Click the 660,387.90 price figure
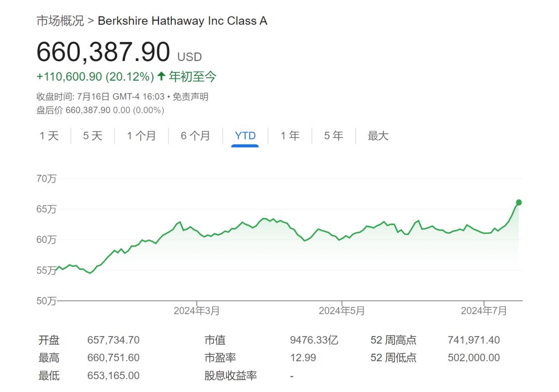This screenshot has width=559, height=392. 103,52
